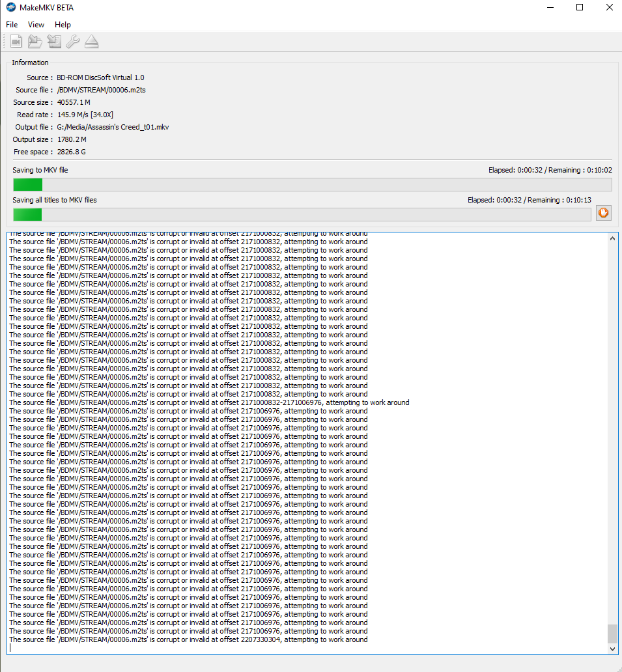Click the log scrollbar up arrow

coord(612,238)
